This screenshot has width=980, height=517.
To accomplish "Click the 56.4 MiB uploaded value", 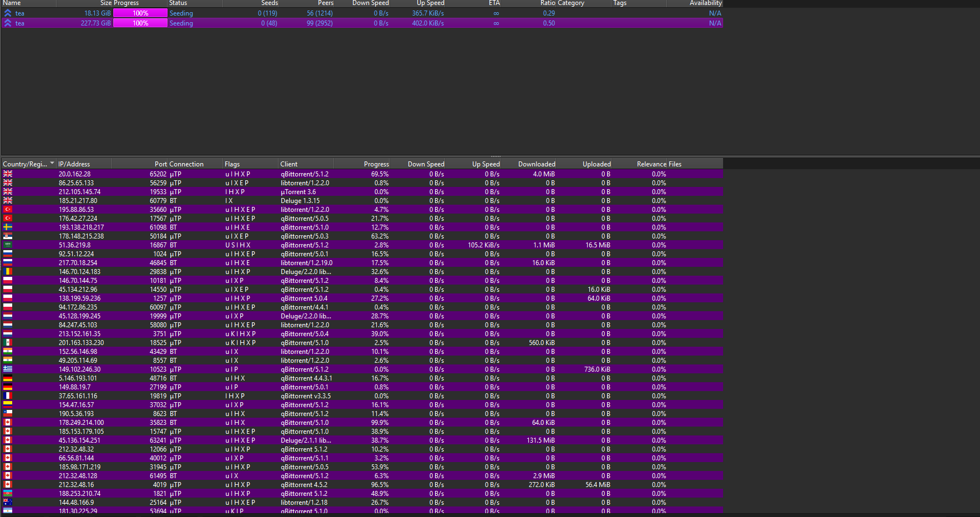I will point(598,484).
